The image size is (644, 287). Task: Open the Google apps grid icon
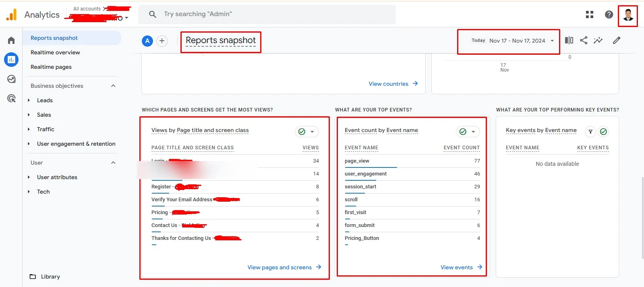(590, 14)
